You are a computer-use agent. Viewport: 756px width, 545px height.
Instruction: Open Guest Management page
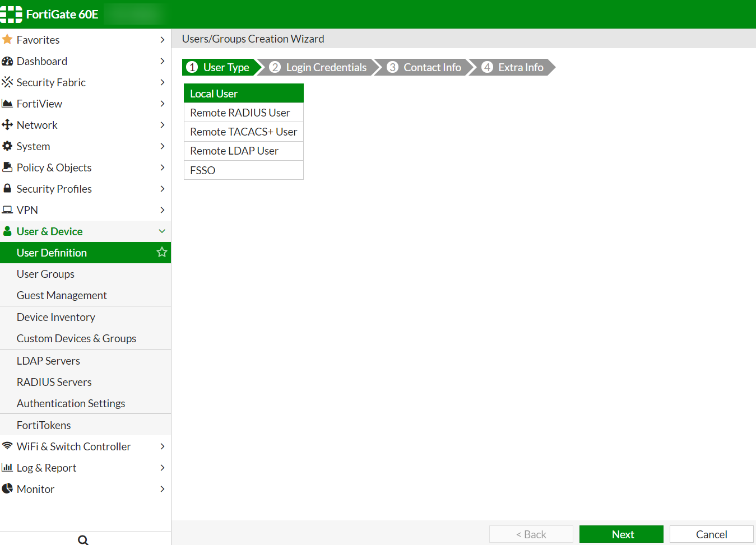(85, 295)
